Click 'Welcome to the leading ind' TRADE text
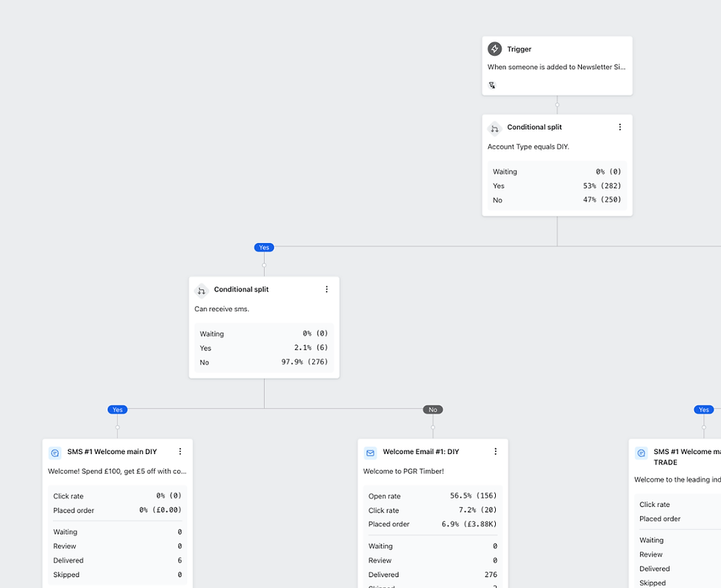Viewport: 721px width, 588px height. (x=678, y=480)
